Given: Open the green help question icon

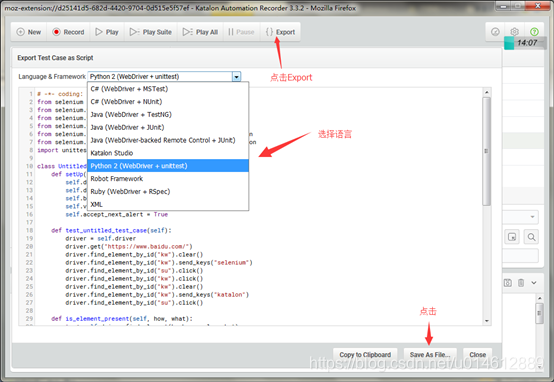Looking at the screenshot, I should click(x=534, y=32).
